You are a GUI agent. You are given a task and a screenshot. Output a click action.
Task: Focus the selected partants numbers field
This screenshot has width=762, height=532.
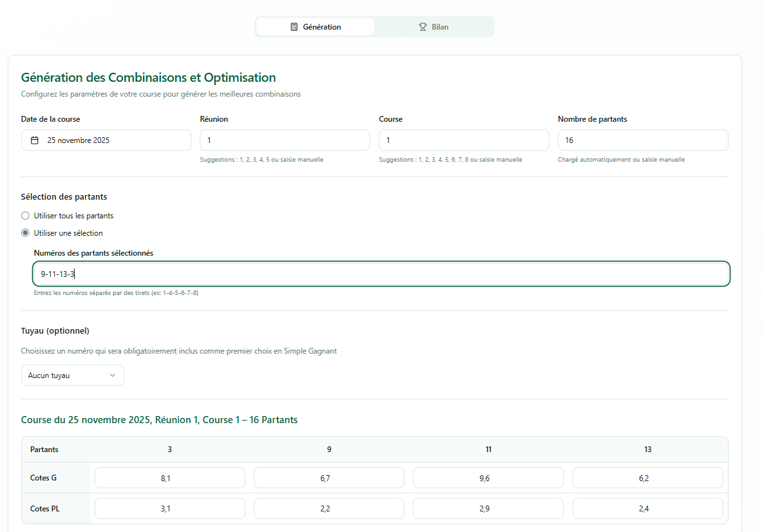click(x=381, y=274)
